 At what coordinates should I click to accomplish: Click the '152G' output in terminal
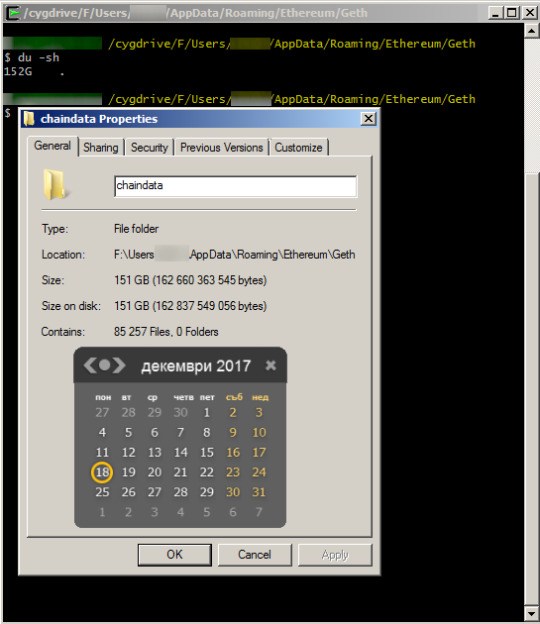(18, 72)
